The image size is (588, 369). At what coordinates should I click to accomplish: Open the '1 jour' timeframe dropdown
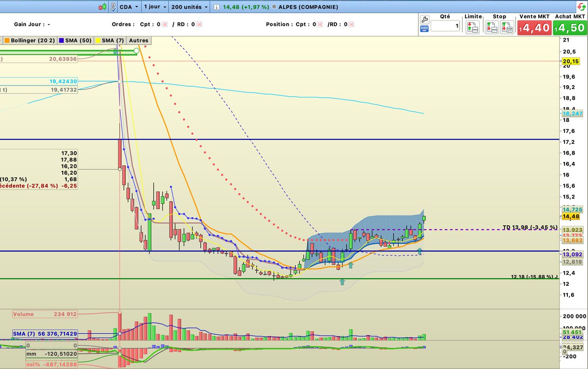tap(154, 7)
